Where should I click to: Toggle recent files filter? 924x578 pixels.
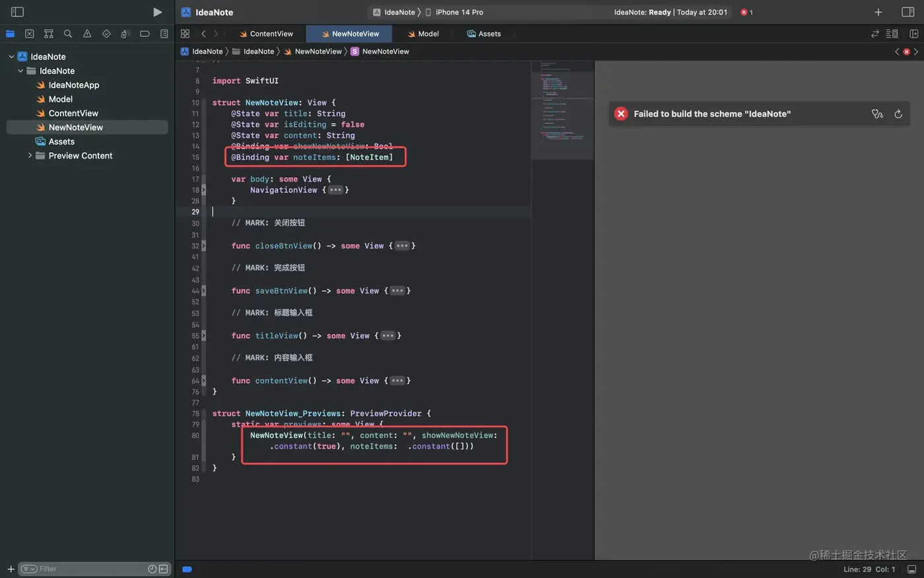(x=152, y=569)
